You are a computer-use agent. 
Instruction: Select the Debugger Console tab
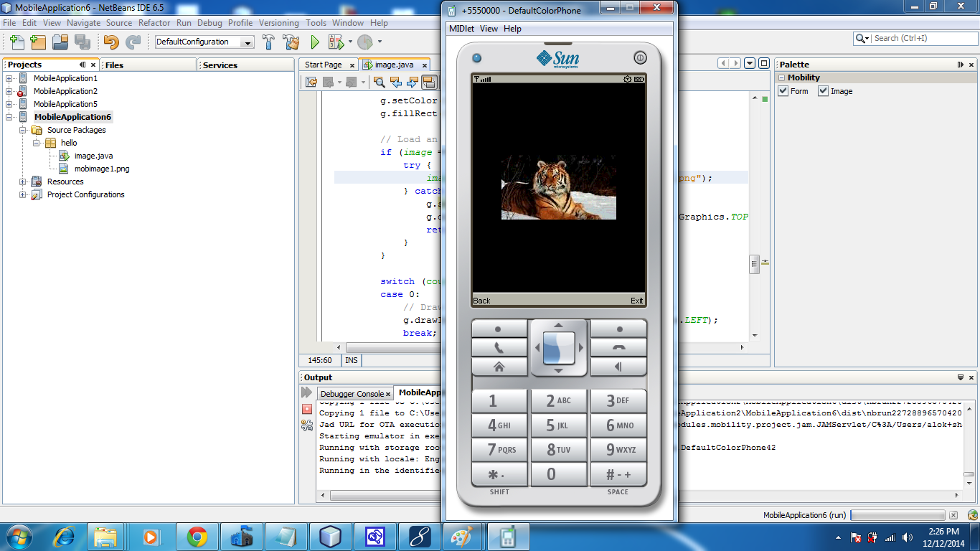coord(352,394)
